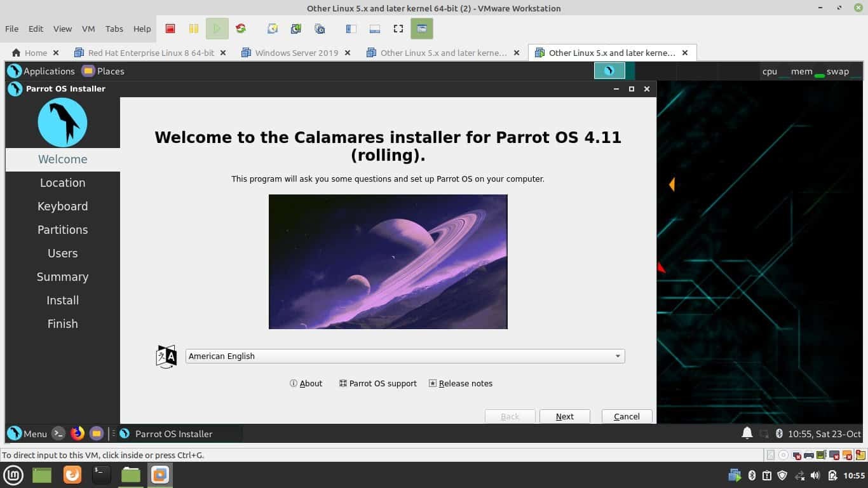
Task: Open the About link
Action: tap(306, 383)
